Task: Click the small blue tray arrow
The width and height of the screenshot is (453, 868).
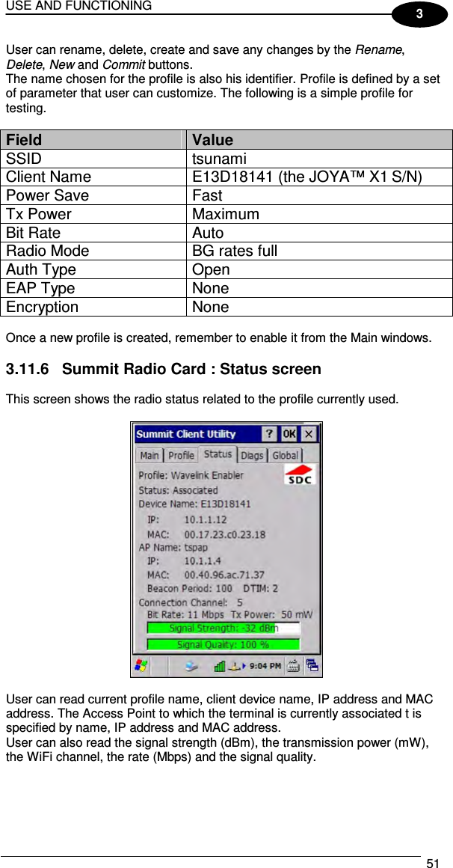Action: click(x=244, y=666)
